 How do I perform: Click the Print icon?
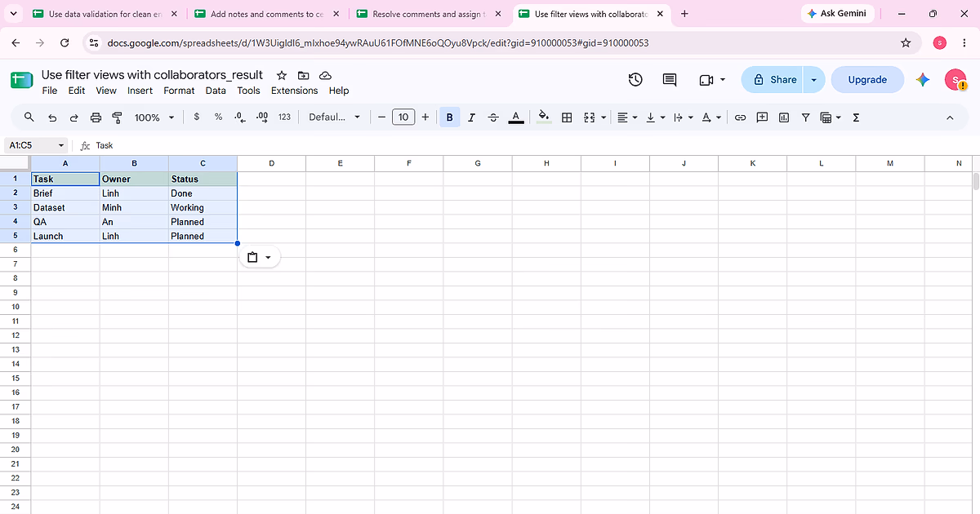96,117
